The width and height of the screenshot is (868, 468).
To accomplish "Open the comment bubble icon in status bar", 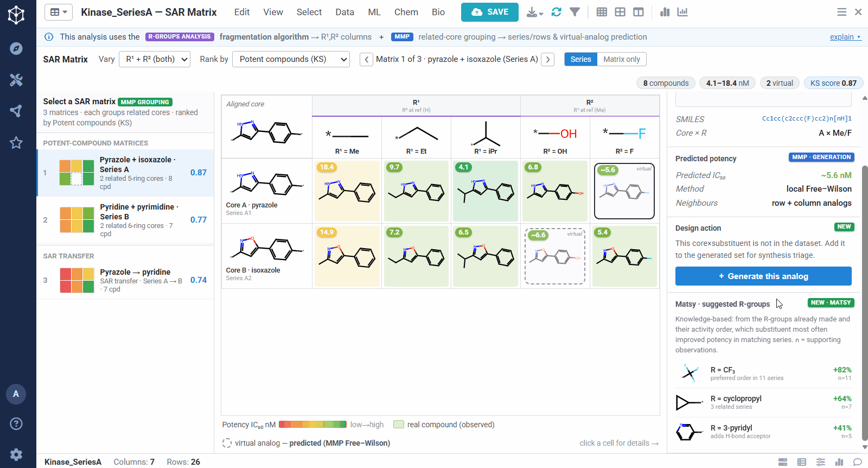I will click(x=857, y=462).
